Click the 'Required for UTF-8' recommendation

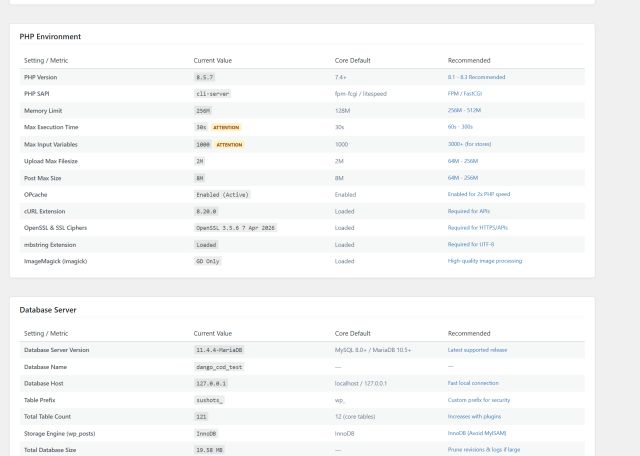click(471, 245)
